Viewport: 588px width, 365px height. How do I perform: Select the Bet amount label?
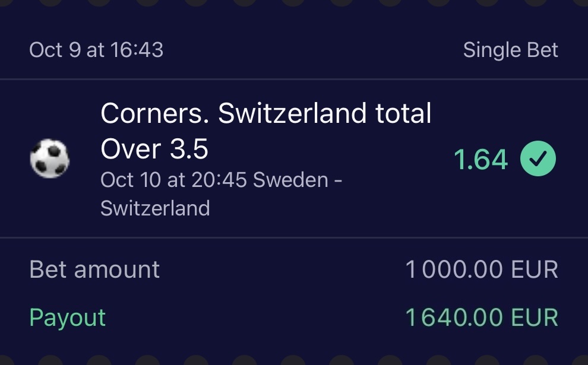coord(94,270)
